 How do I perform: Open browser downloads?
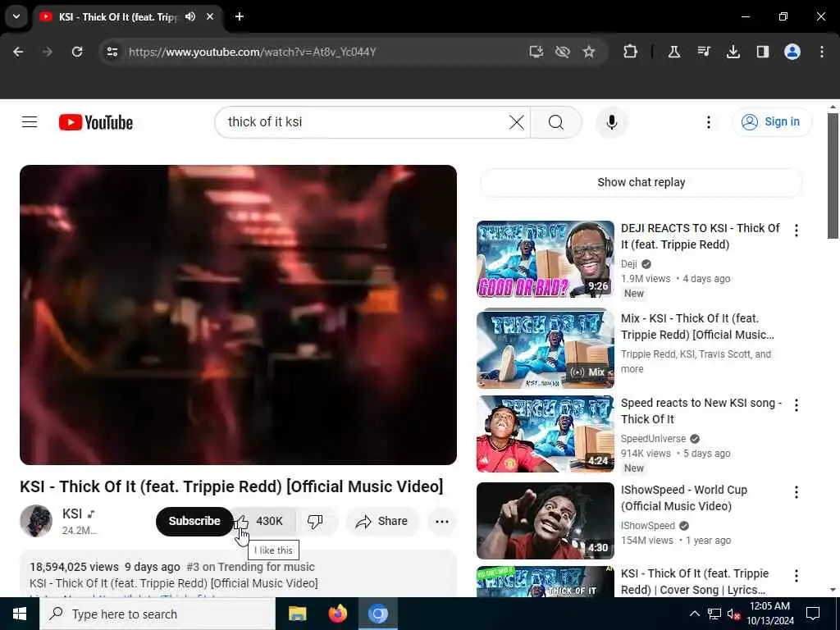(x=733, y=52)
